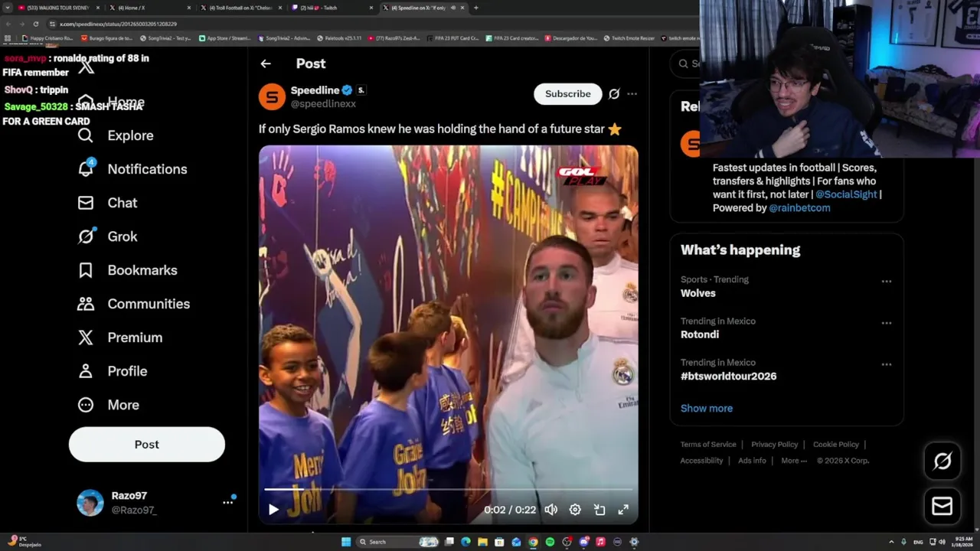The image size is (980, 551).
Task: Open Chrome from taskbar
Action: [x=533, y=542]
